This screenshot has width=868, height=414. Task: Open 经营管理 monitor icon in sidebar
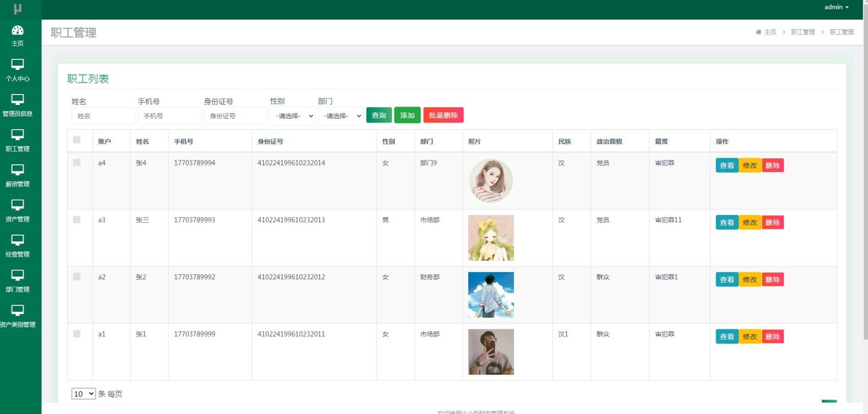click(x=18, y=240)
